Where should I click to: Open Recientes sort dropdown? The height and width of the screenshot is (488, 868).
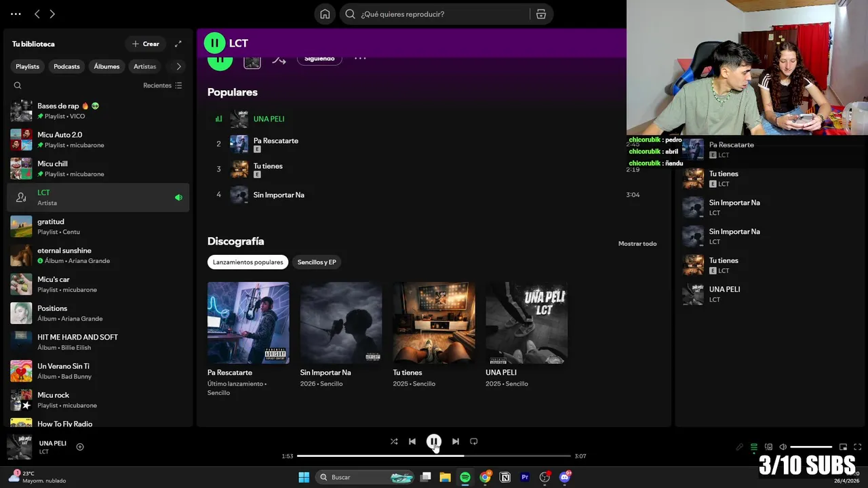(x=163, y=85)
